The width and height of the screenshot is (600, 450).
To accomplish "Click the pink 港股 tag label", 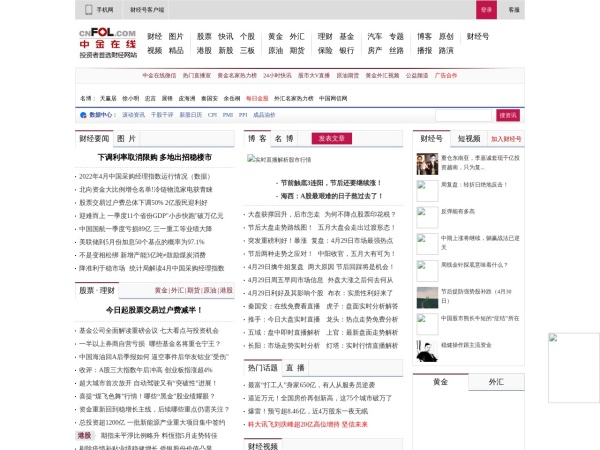I will (85, 435).
